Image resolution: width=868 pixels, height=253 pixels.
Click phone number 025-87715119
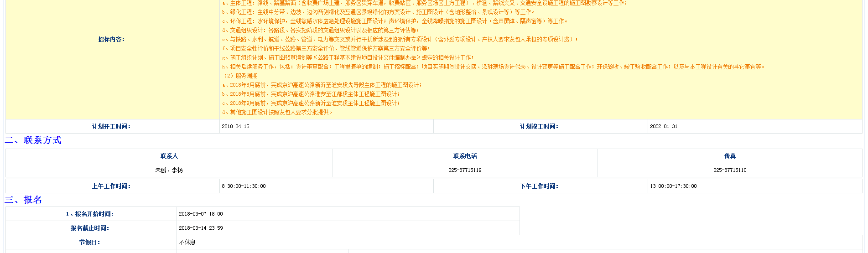[465, 170]
